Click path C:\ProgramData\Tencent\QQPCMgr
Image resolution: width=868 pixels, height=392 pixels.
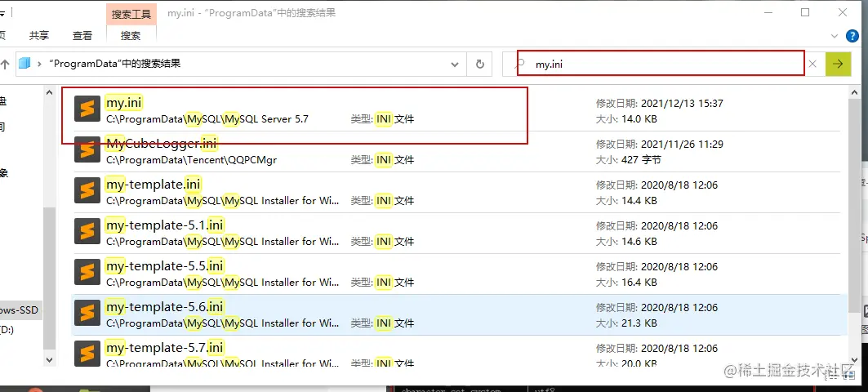[x=192, y=160]
